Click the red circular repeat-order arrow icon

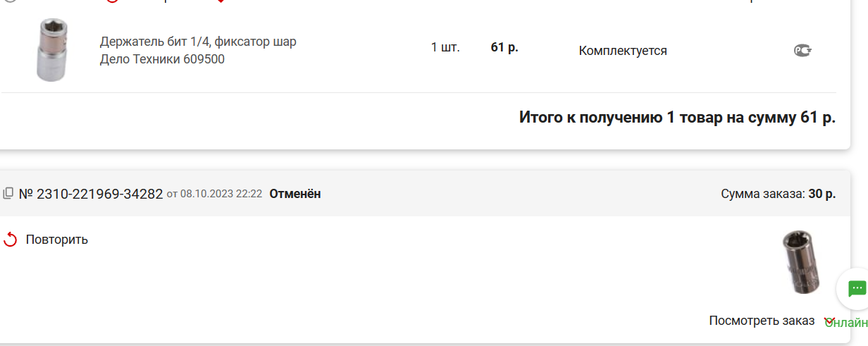[10, 240]
